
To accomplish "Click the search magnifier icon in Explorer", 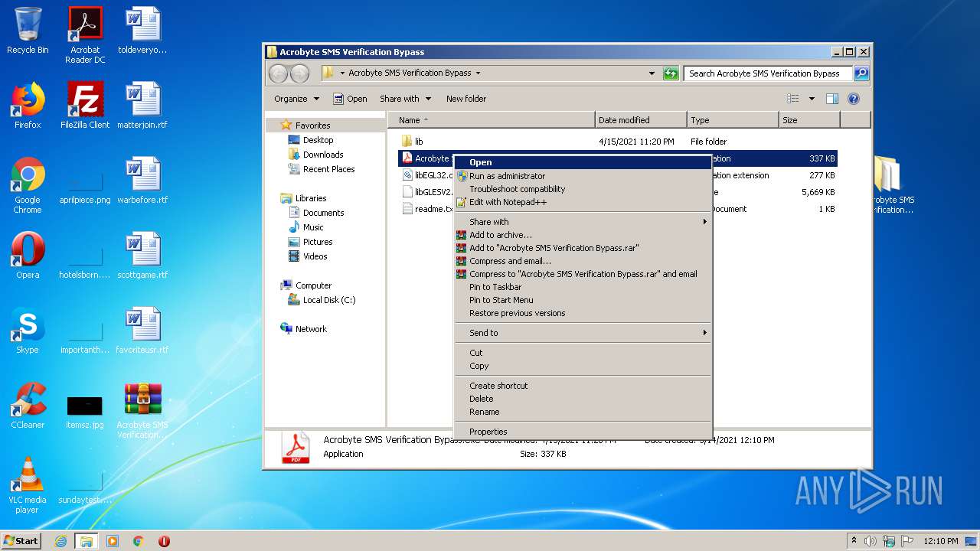I will (x=861, y=73).
